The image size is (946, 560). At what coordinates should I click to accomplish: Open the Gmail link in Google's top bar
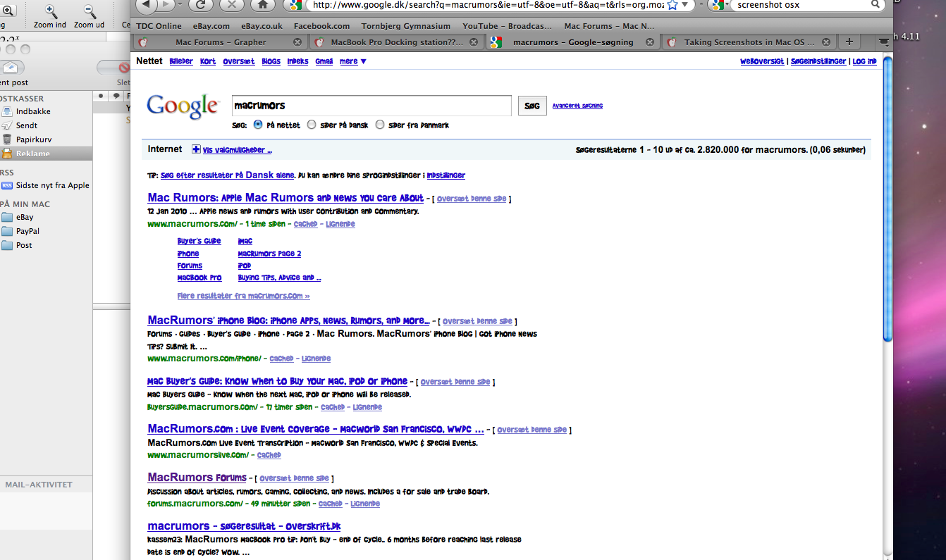324,61
